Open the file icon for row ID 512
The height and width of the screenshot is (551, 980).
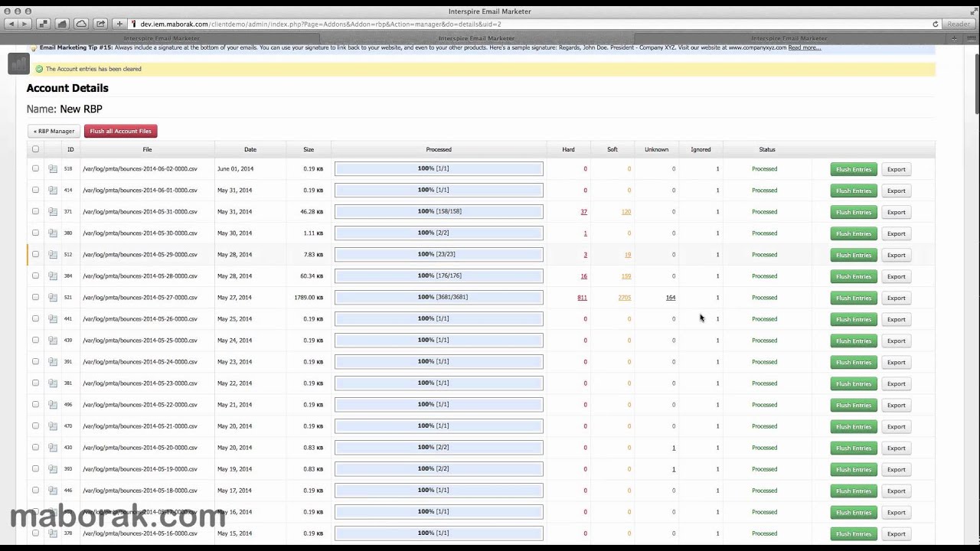(x=53, y=255)
